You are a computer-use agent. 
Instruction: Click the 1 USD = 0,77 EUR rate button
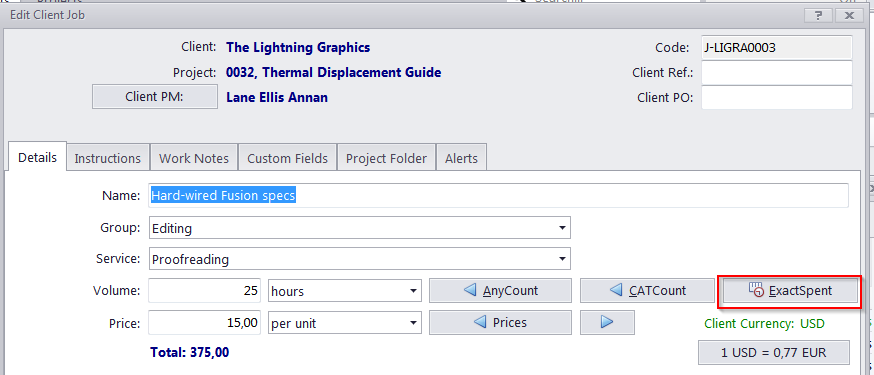774,353
